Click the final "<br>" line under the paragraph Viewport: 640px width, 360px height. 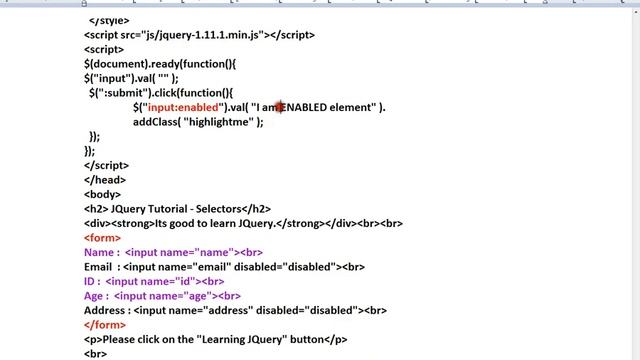click(x=95, y=354)
